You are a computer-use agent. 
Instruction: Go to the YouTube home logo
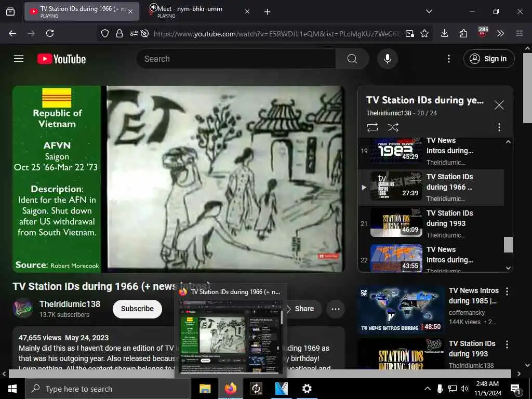[x=61, y=59]
